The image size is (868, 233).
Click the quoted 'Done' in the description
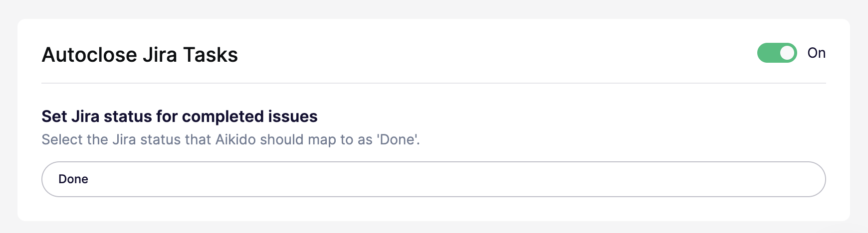pos(398,139)
